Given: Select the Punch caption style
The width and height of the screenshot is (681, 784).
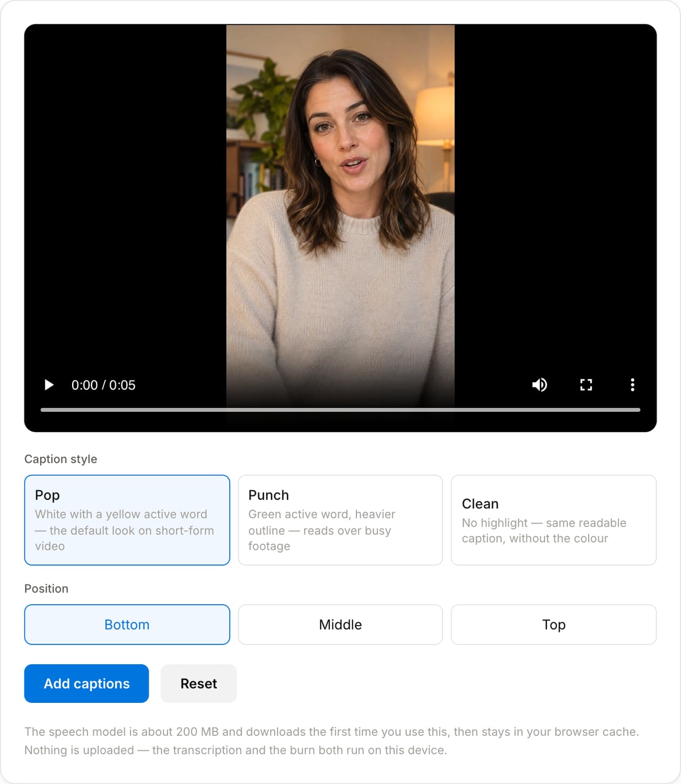Looking at the screenshot, I should 340,520.
